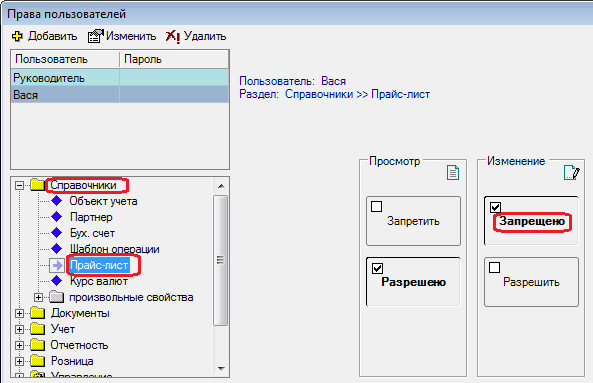Check the Разрешить editing checkbox

(x=494, y=268)
